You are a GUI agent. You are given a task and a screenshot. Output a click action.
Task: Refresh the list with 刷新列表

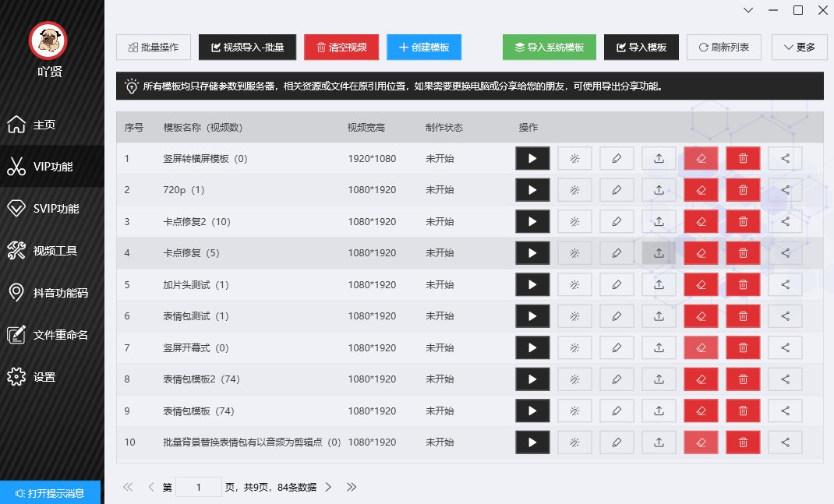pyautogui.click(x=724, y=48)
